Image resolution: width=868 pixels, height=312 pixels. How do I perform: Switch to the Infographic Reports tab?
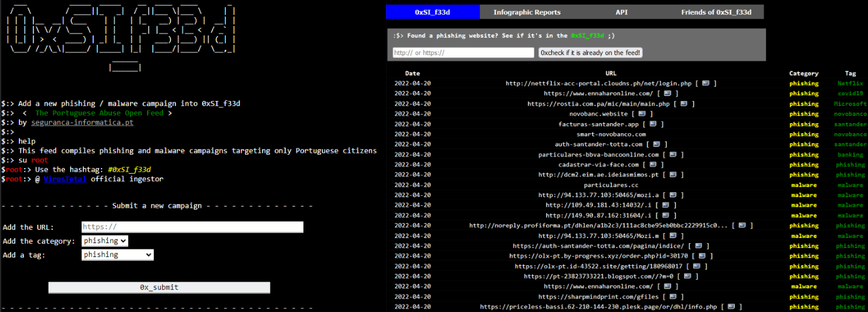(527, 12)
